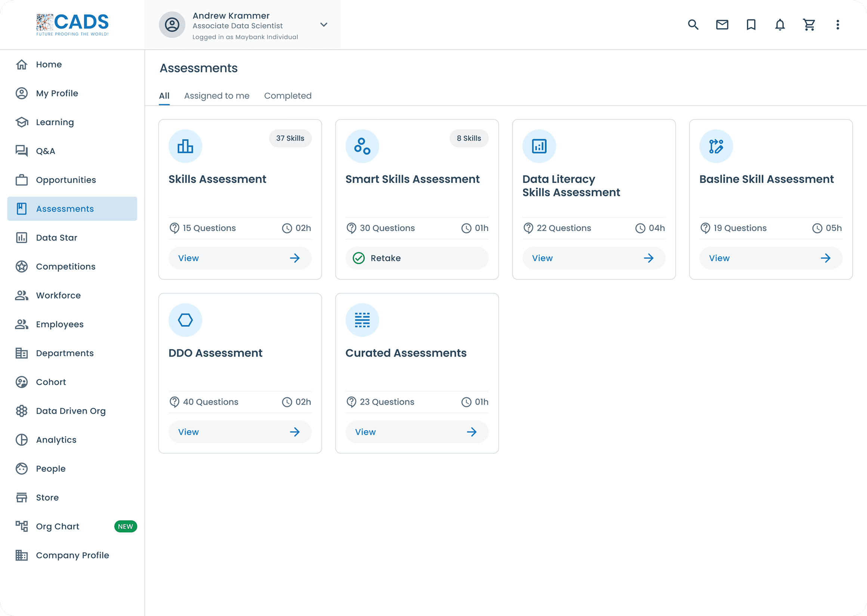Open search with the magnifier icon

pyautogui.click(x=693, y=25)
